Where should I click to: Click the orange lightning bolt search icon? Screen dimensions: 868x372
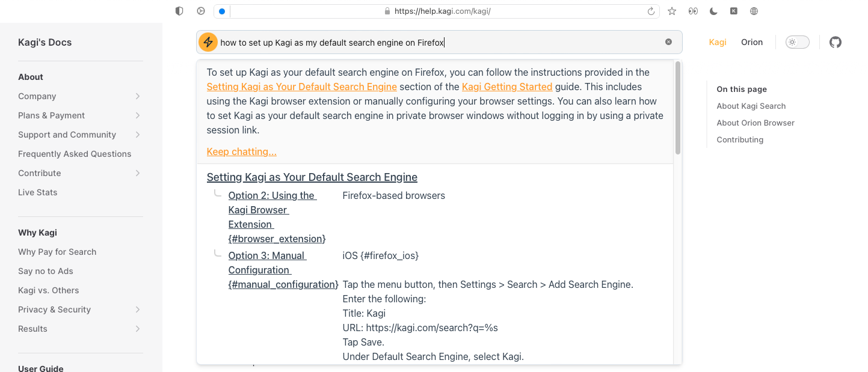point(208,42)
